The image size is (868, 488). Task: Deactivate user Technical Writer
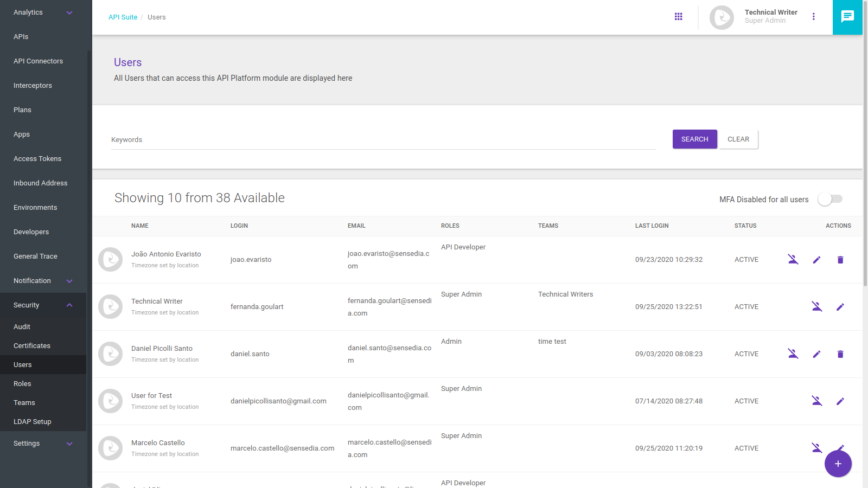(816, 307)
